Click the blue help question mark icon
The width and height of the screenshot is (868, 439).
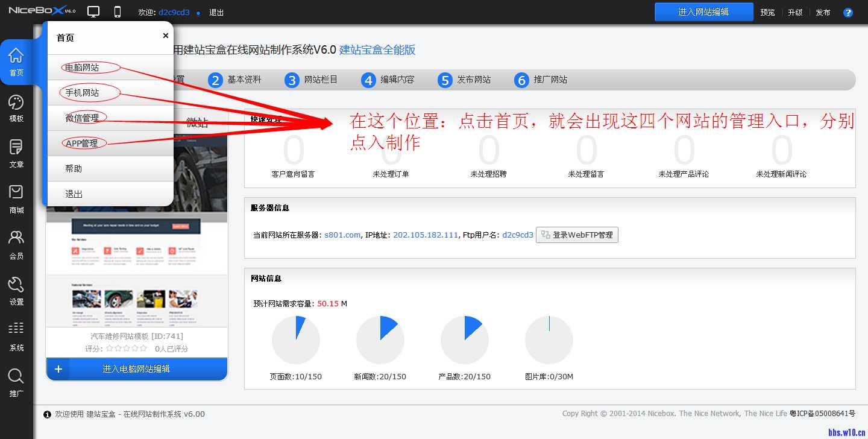[x=848, y=12]
